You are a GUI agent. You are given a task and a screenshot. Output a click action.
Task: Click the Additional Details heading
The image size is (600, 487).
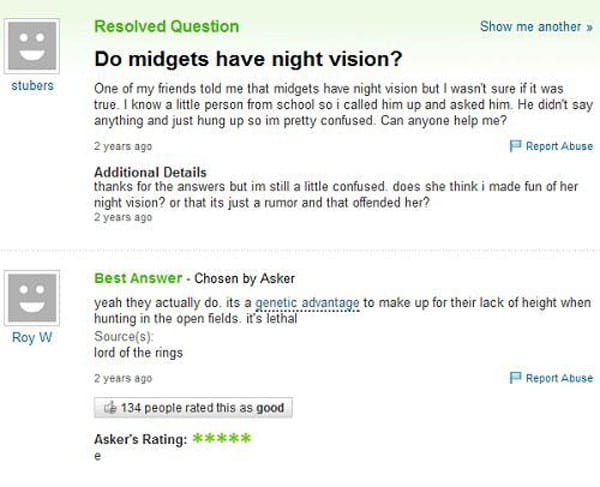149,172
